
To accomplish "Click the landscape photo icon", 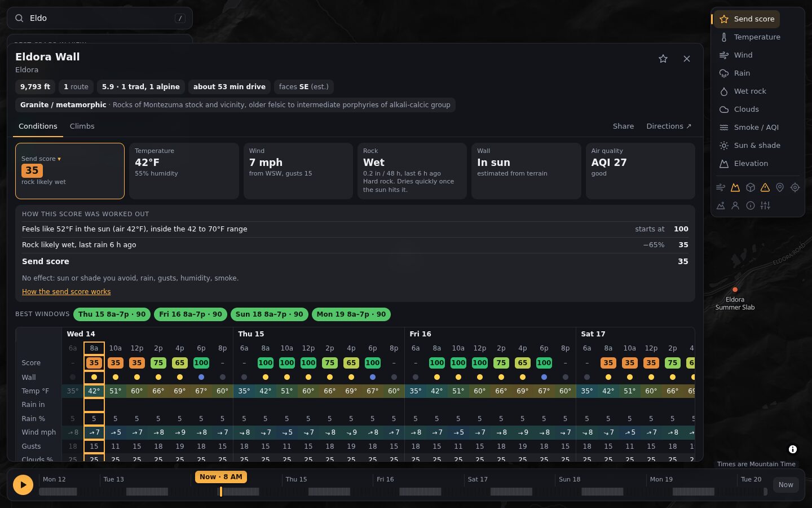I will point(721,205).
